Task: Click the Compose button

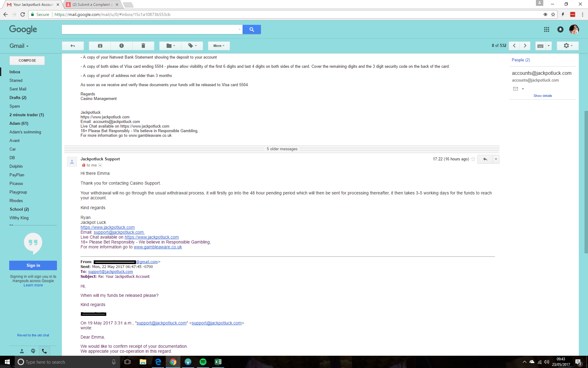Action: (27, 60)
